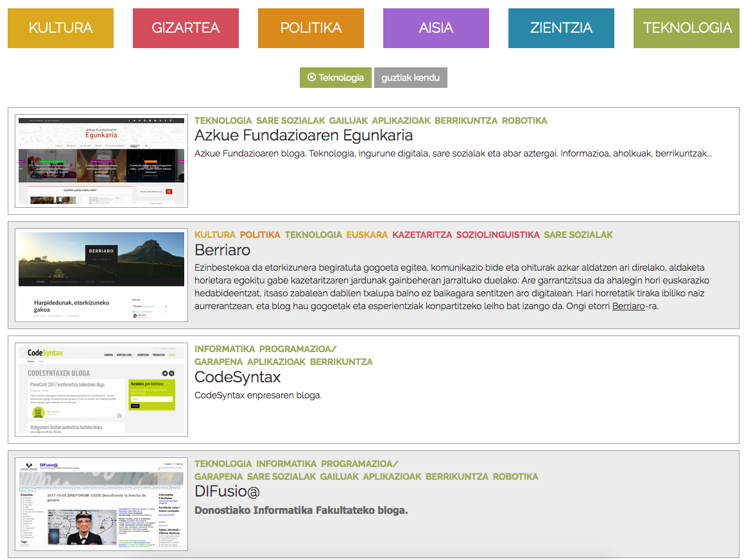Open the KULTURA category
This screenshot has width=744, height=560.
[x=60, y=28]
